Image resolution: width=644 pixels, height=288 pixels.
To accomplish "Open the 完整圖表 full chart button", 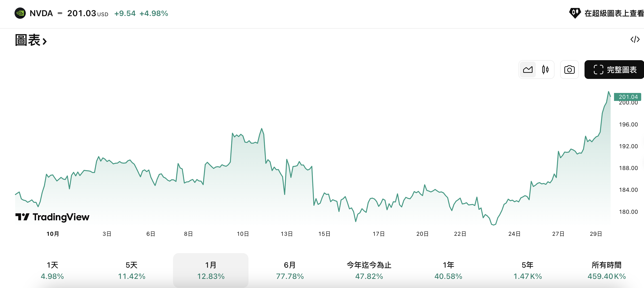I will pyautogui.click(x=614, y=70).
